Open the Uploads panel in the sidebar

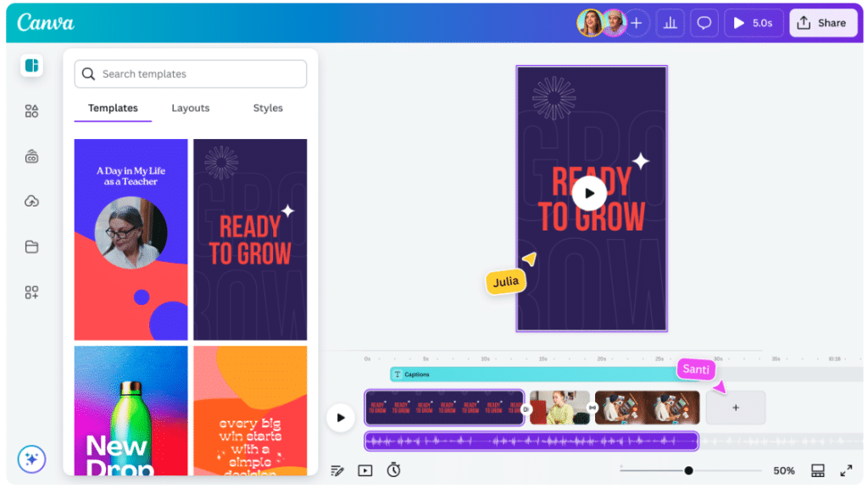tap(31, 201)
